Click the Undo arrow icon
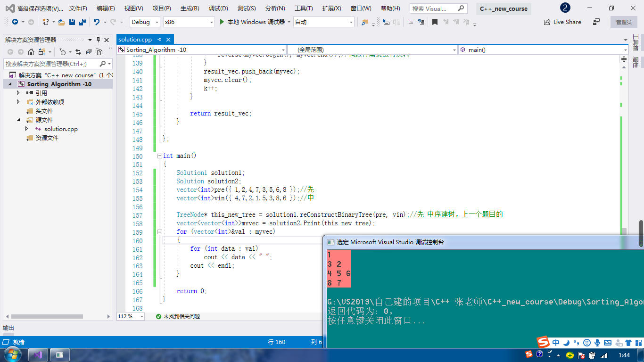The image size is (644, 362). [97, 22]
